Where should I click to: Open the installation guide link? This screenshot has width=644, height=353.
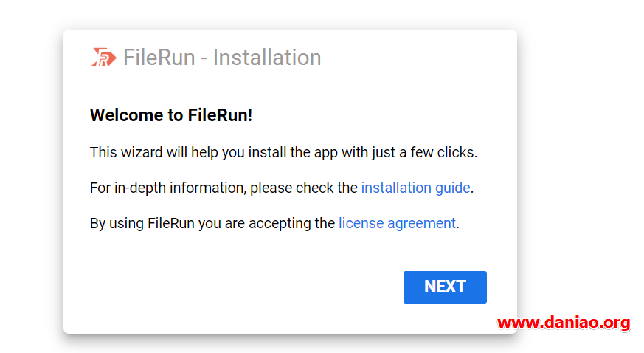coord(415,188)
